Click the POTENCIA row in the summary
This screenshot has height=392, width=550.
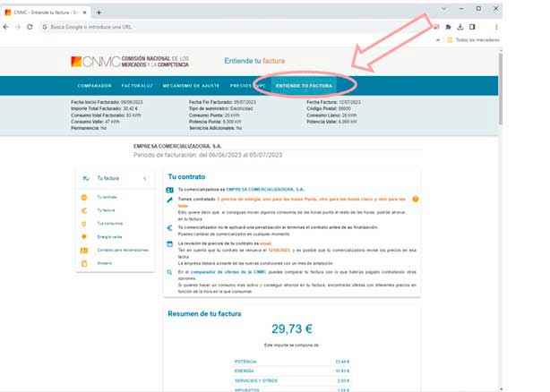tap(292, 362)
